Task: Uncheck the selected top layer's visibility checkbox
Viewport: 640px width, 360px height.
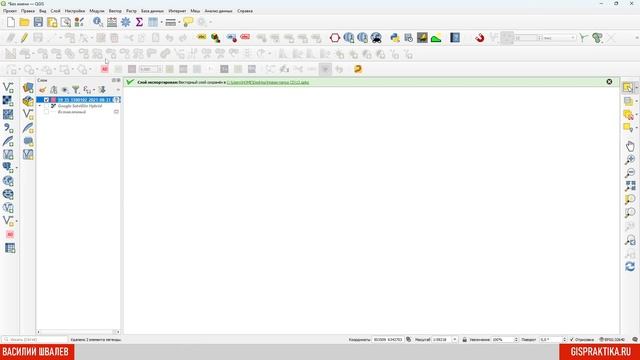Action: pyautogui.click(x=47, y=100)
